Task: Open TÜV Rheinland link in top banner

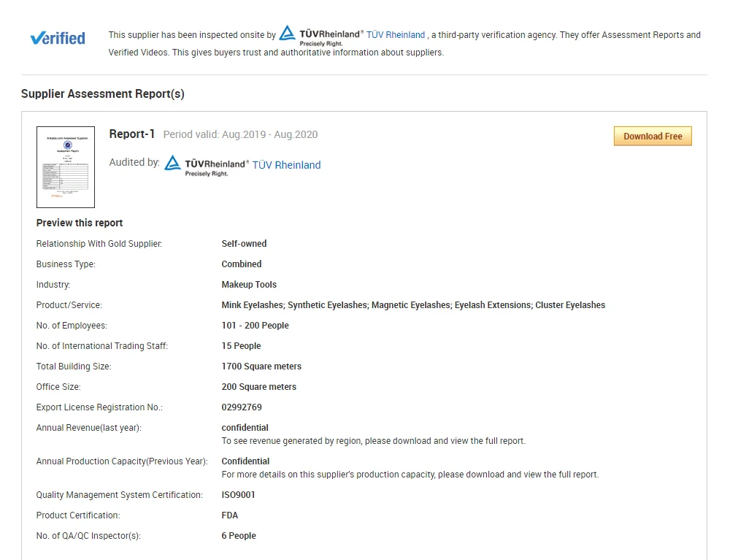Action: 395,35
